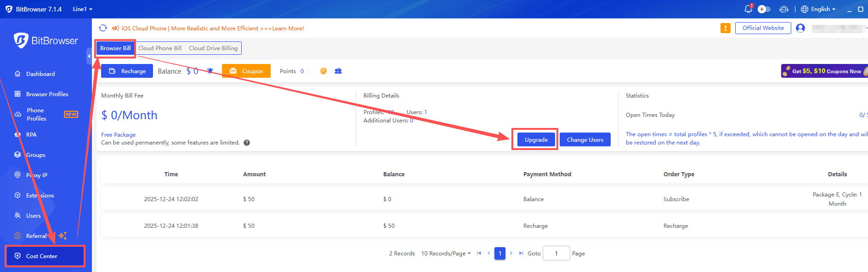Click the orange upload update icon
868x272 pixels.
coord(726,28)
